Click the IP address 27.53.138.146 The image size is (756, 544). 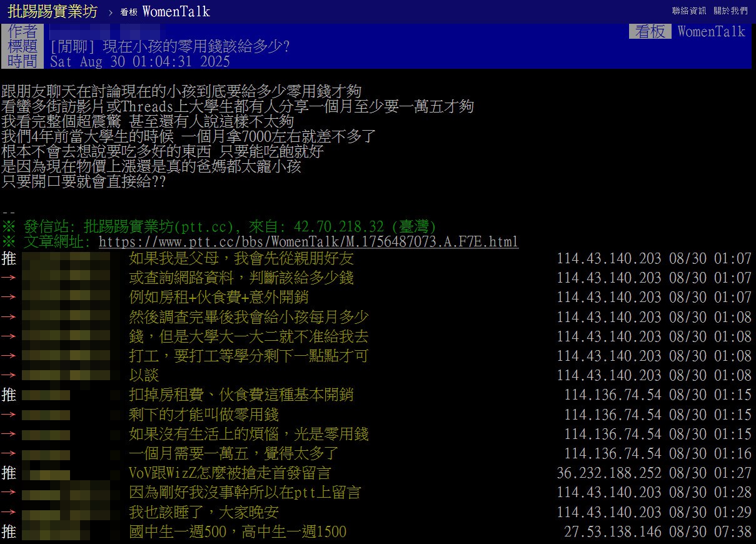612,532
